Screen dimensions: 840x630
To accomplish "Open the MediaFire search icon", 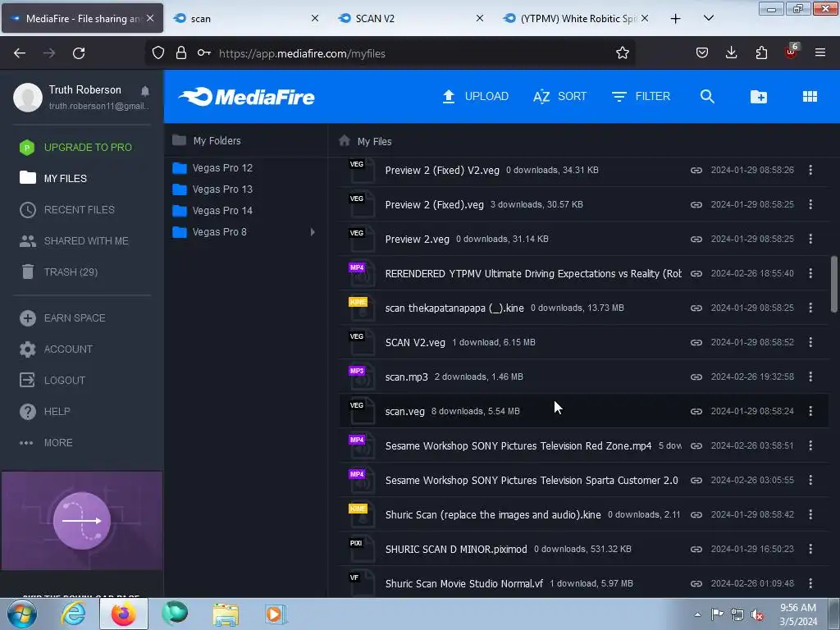I will 707,97.
